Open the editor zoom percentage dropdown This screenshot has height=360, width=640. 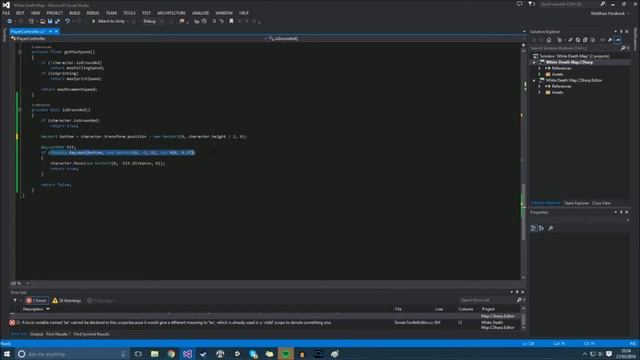[27, 283]
